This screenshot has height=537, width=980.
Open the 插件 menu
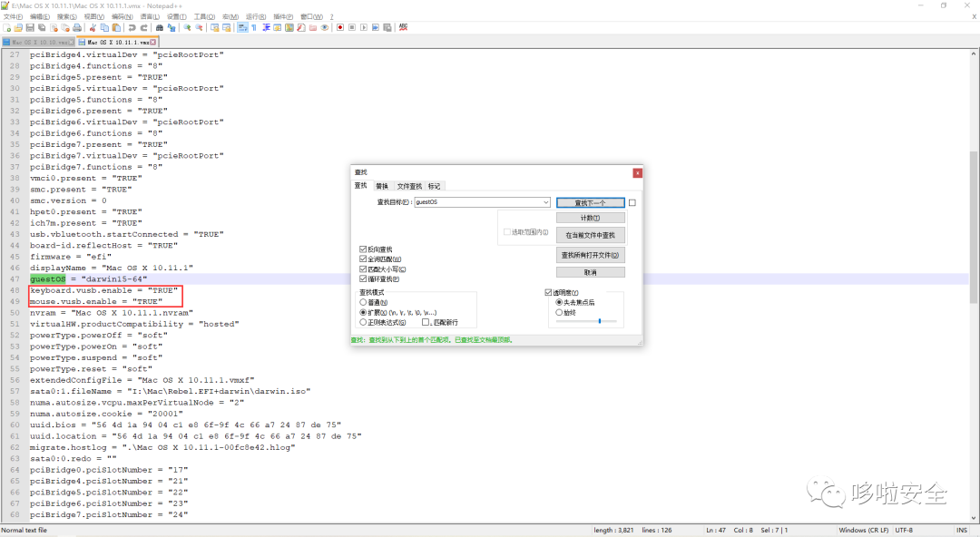tap(282, 16)
